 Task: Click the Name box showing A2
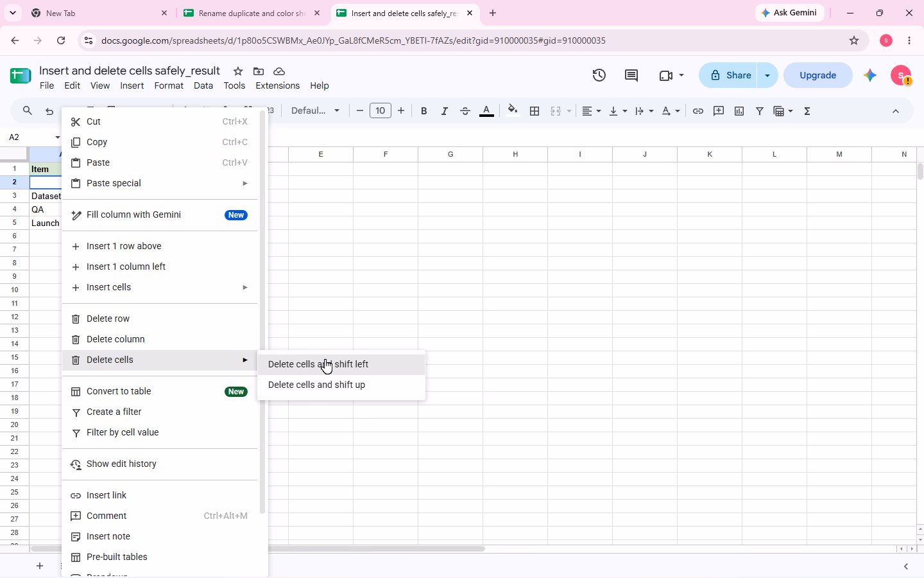31,137
